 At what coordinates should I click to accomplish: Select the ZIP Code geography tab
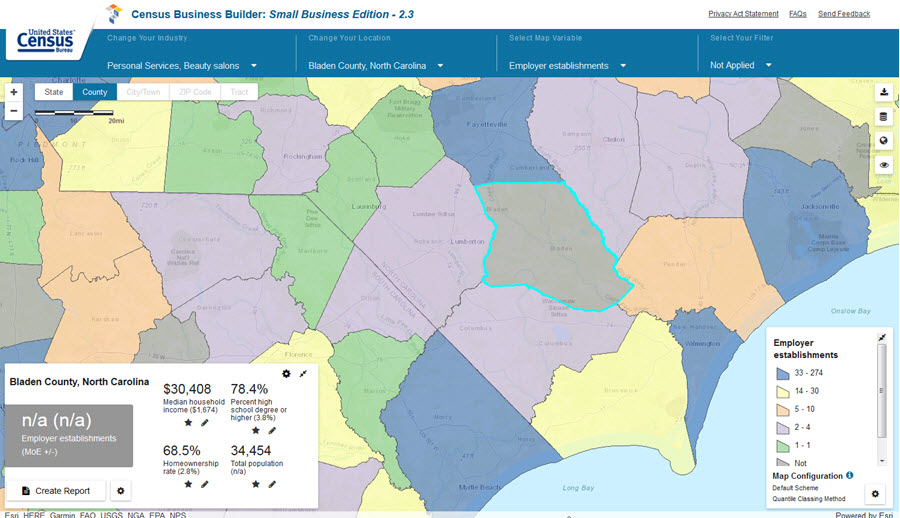click(195, 92)
